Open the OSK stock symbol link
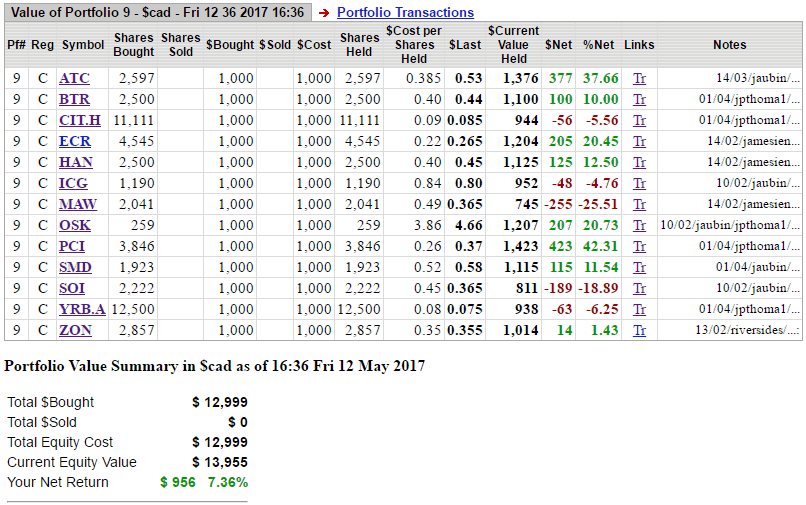Viewport: 806px width, 505px height. tap(75, 225)
